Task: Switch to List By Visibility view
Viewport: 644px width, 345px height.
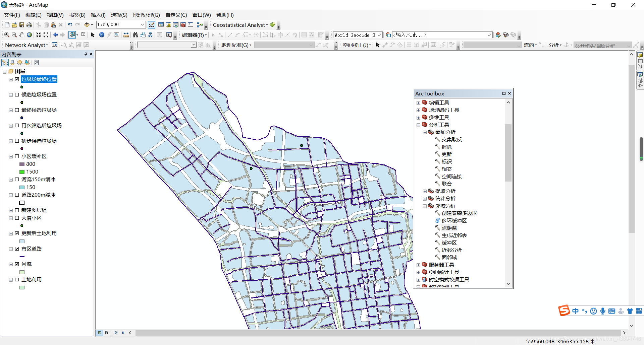Action: click(x=20, y=63)
